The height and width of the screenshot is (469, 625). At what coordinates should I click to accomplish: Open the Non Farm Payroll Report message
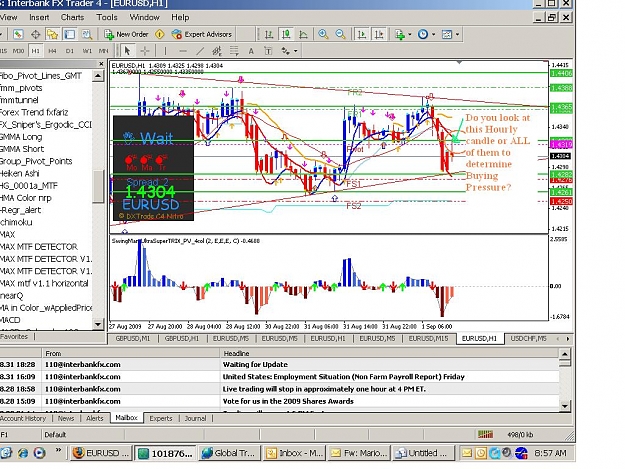pos(279,377)
